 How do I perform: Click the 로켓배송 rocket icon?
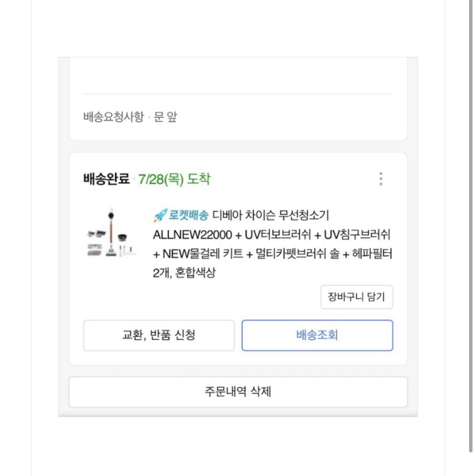click(159, 214)
